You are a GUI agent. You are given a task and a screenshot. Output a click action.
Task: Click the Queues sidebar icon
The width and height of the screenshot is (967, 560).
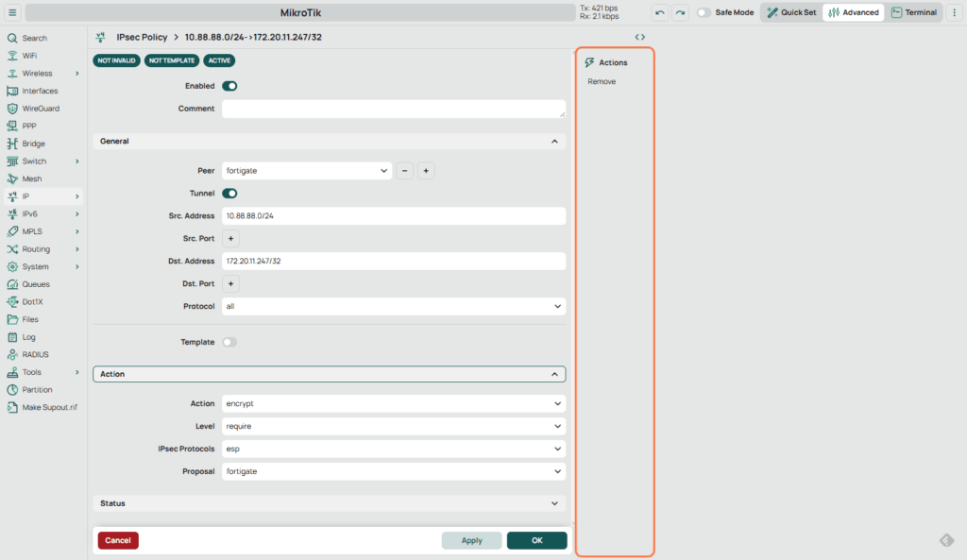[12, 284]
